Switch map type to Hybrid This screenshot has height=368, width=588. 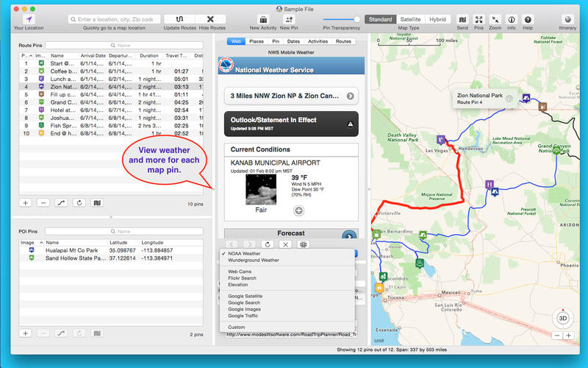tap(437, 19)
